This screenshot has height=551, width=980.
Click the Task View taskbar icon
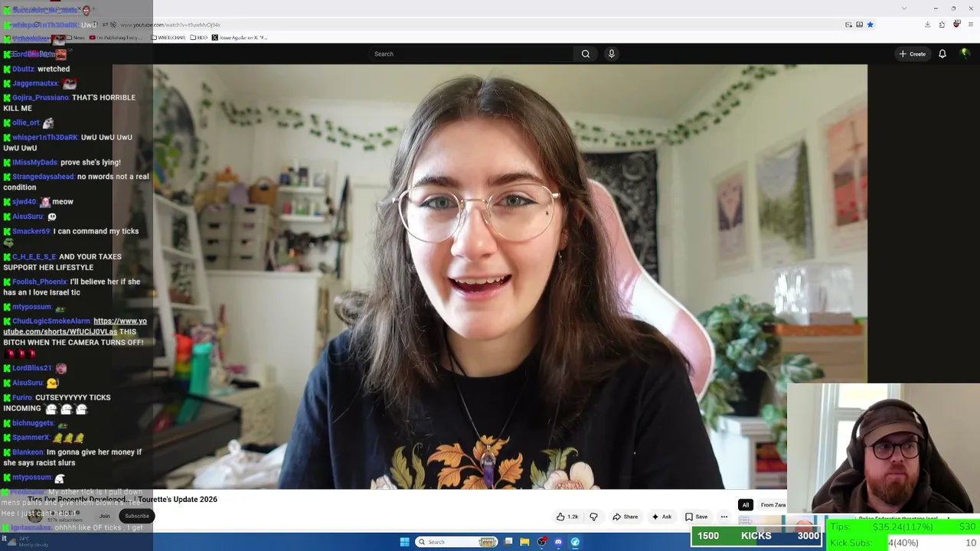click(508, 542)
